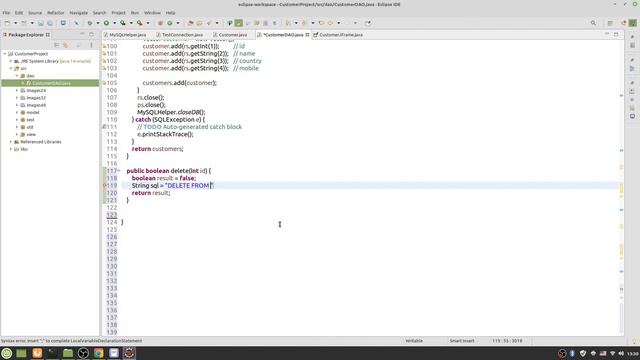
Task: Click the New Java Package icon
Action: [160, 23]
